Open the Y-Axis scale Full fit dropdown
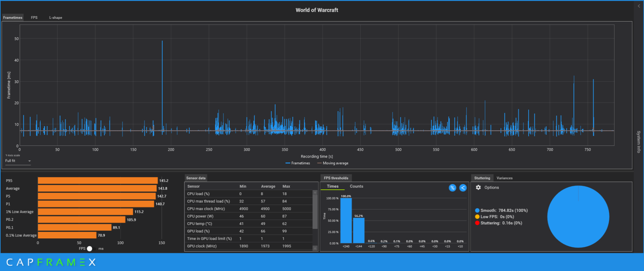Image resolution: width=644 pixels, height=271 pixels. point(18,161)
